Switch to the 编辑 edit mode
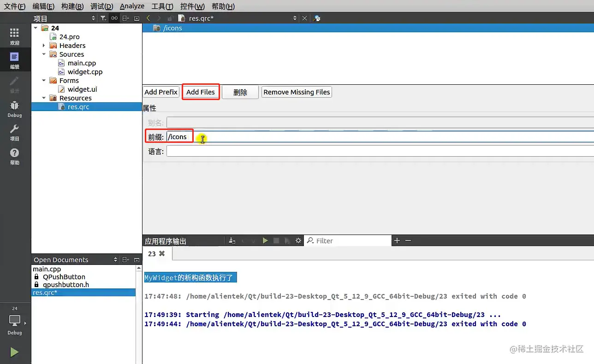 (14, 60)
